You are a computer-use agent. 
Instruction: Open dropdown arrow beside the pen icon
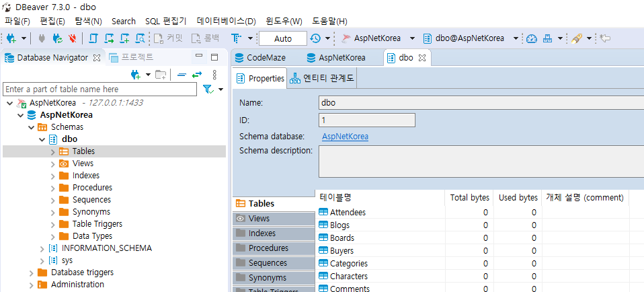pos(589,38)
